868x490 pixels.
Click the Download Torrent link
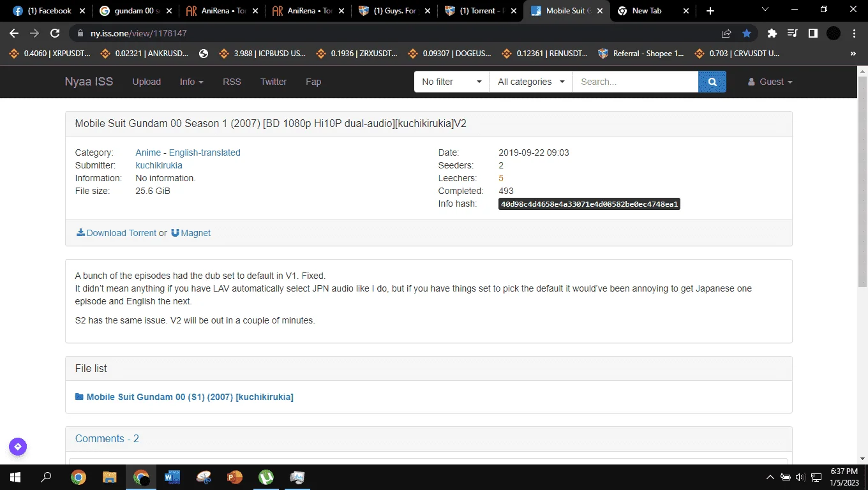tap(116, 233)
